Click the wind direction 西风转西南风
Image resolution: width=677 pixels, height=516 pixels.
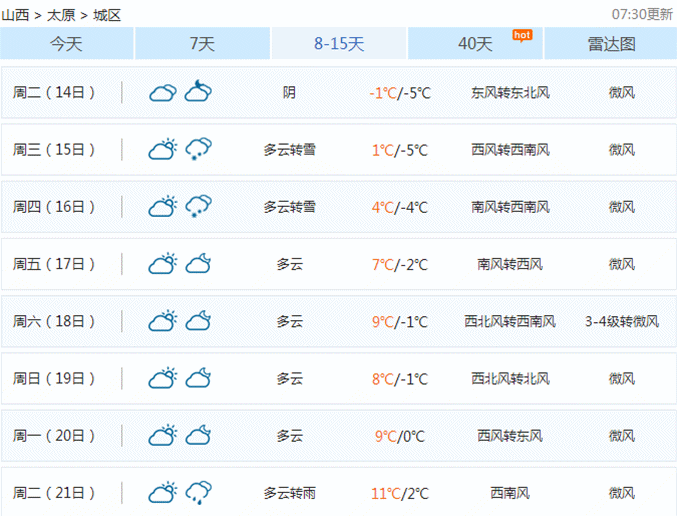[x=510, y=150]
